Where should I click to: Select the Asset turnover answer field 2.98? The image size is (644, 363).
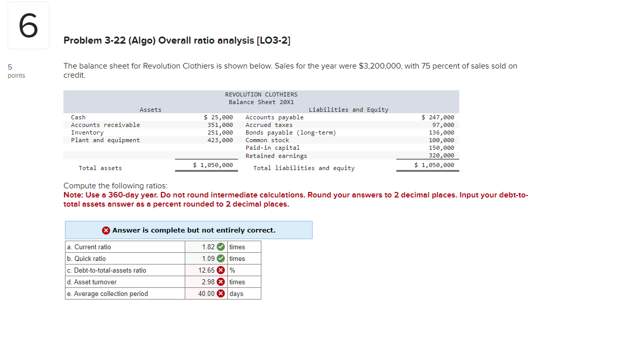tap(206, 282)
